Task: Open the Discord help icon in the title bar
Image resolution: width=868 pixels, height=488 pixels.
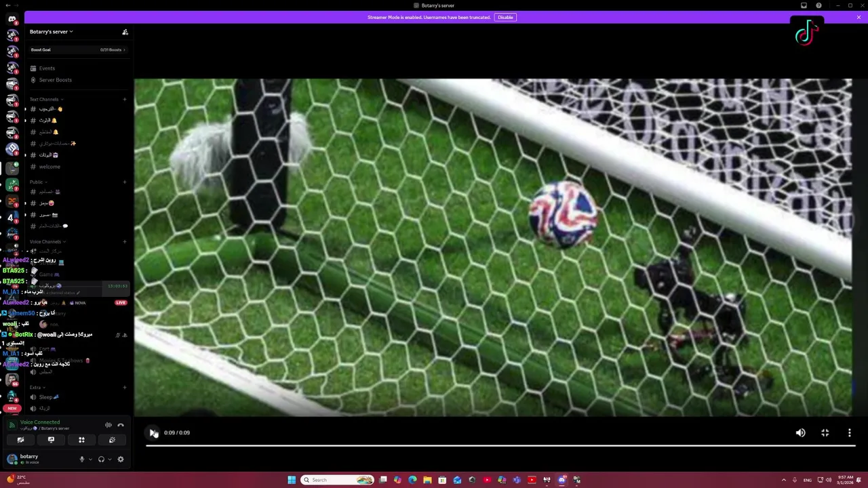Action: click(818, 5)
